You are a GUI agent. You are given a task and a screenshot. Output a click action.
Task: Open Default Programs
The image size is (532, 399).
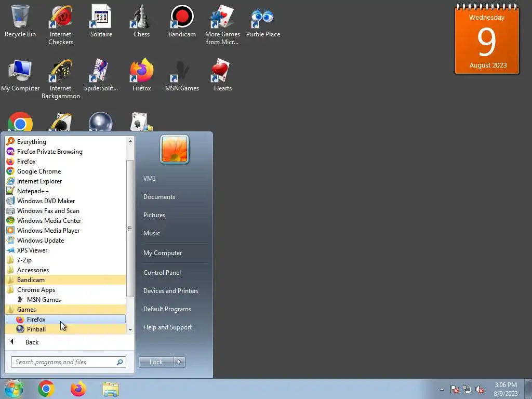tap(167, 309)
